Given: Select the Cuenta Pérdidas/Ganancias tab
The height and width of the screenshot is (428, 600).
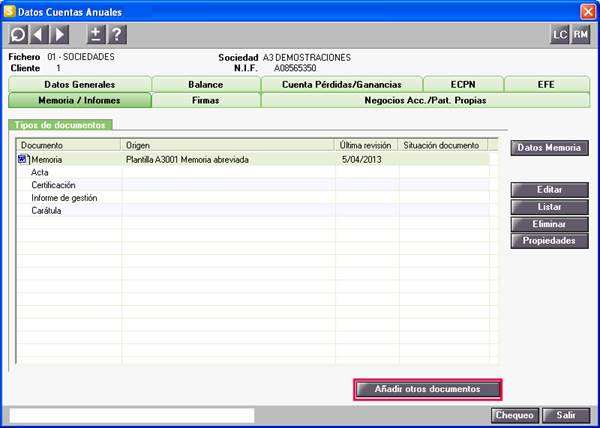Looking at the screenshot, I should [x=342, y=85].
